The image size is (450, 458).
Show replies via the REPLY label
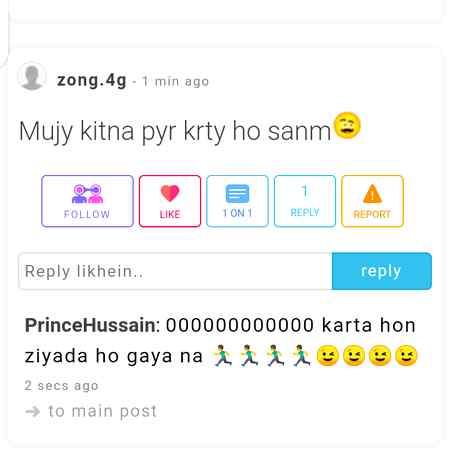(x=305, y=212)
